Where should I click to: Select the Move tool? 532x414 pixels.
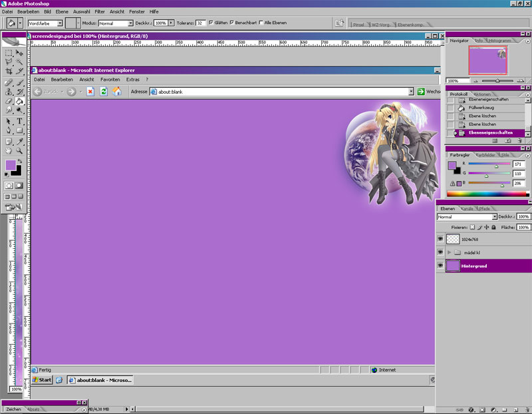click(x=20, y=53)
